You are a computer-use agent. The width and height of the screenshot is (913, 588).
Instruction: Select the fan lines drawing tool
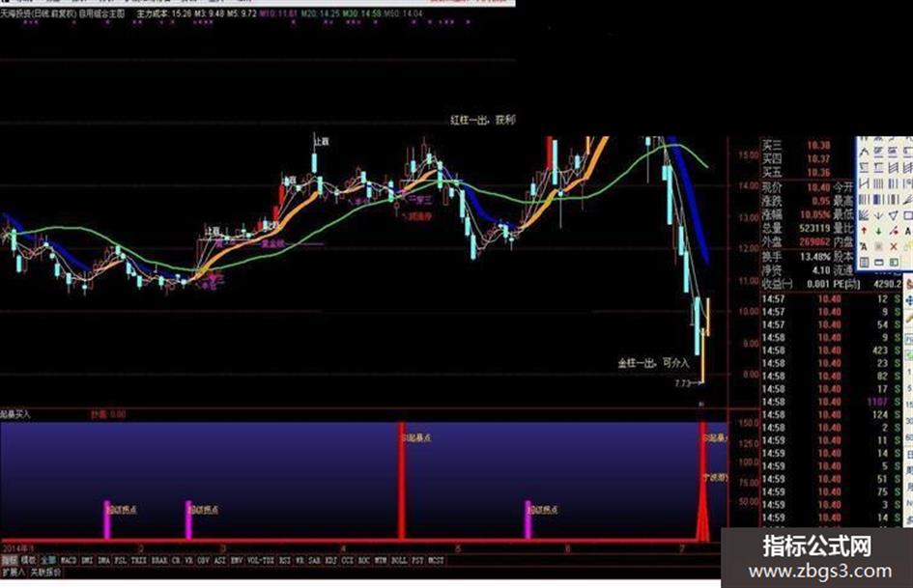pyautogui.click(x=864, y=215)
